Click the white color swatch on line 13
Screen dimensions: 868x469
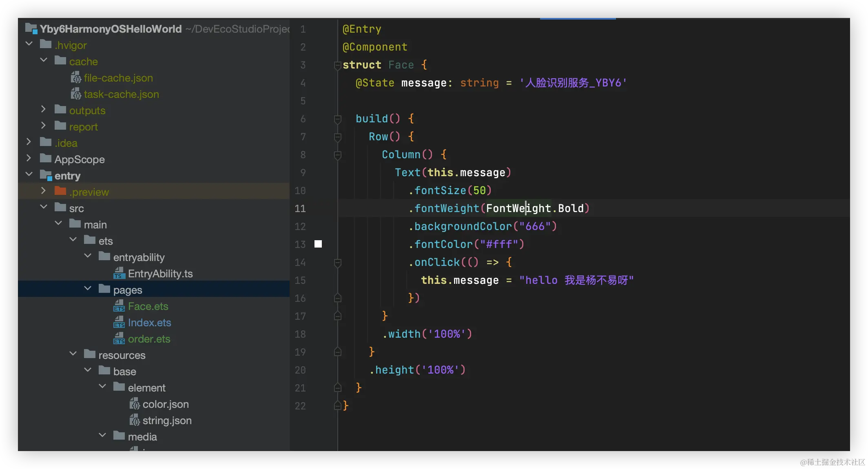click(318, 244)
